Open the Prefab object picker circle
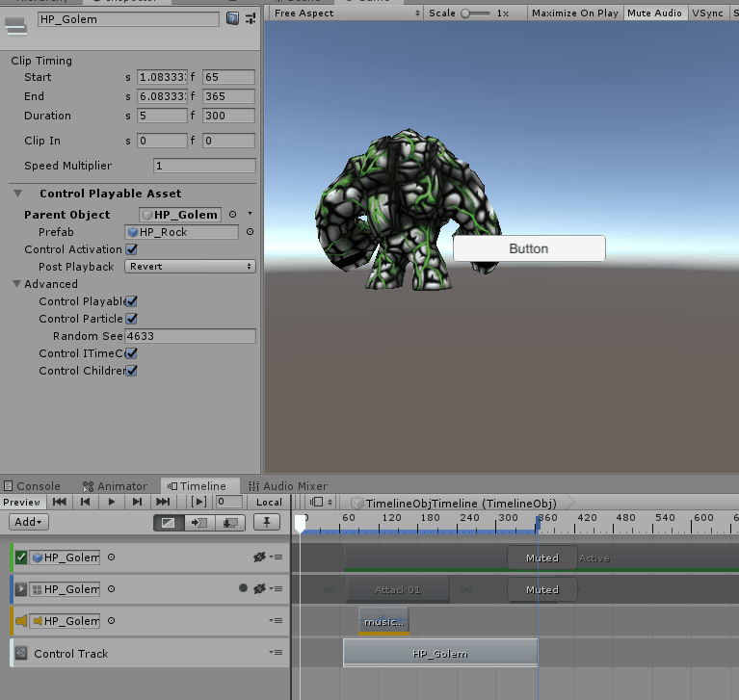Image resolution: width=739 pixels, height=700 pixels. coord(250,232)
